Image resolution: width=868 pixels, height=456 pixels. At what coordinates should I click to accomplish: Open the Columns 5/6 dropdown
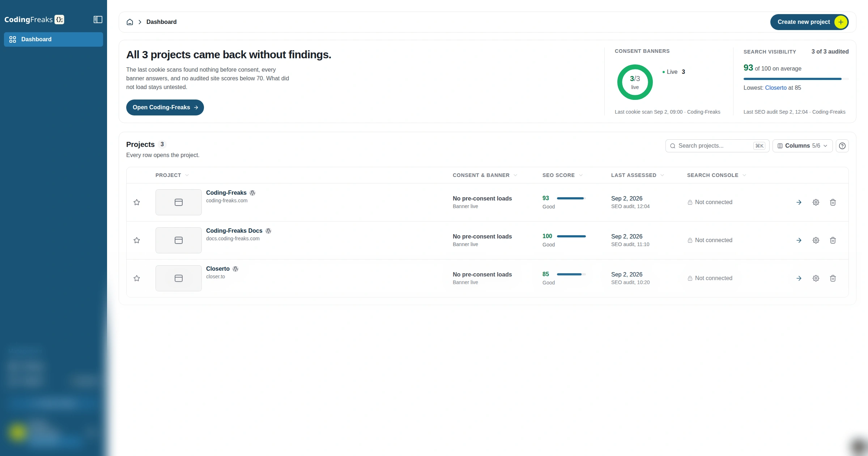(x=803, y=146)
